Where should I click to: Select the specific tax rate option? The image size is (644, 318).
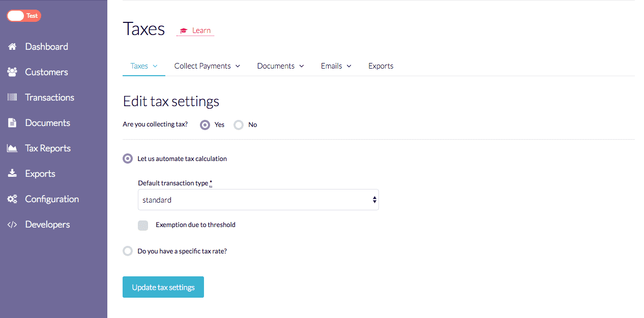coord(128,251)
